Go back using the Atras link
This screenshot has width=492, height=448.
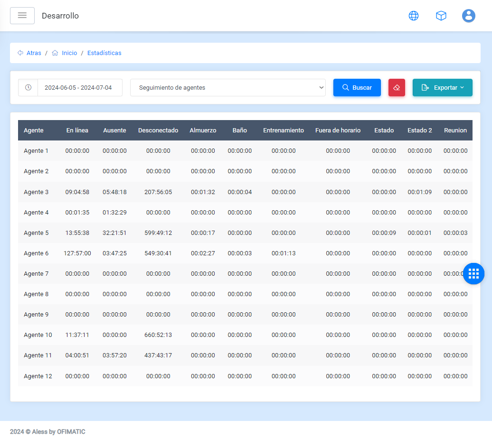click(34, 53)
